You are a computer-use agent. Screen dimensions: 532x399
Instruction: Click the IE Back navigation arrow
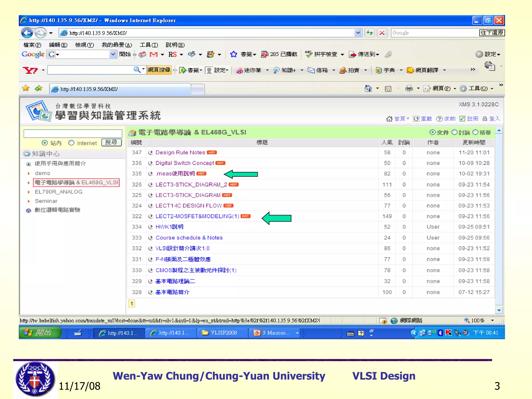[27, 33]
